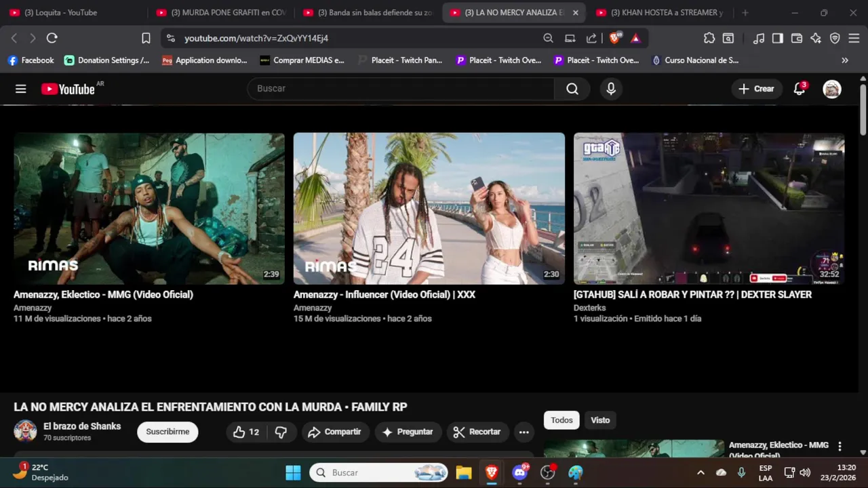
Task: Open Brave main menu
Action: pyautogui.click(x=854, y=38)
